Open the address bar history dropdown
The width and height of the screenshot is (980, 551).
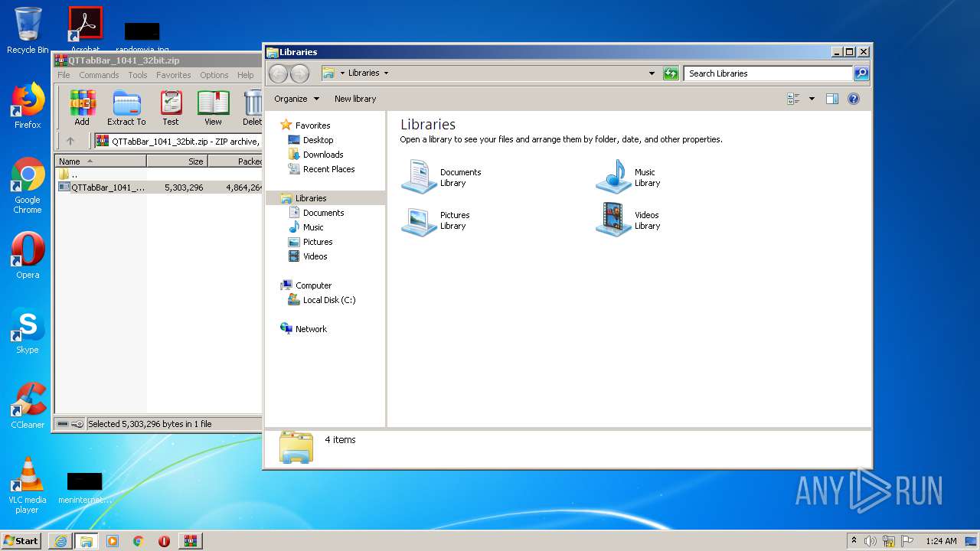(652, 73)
